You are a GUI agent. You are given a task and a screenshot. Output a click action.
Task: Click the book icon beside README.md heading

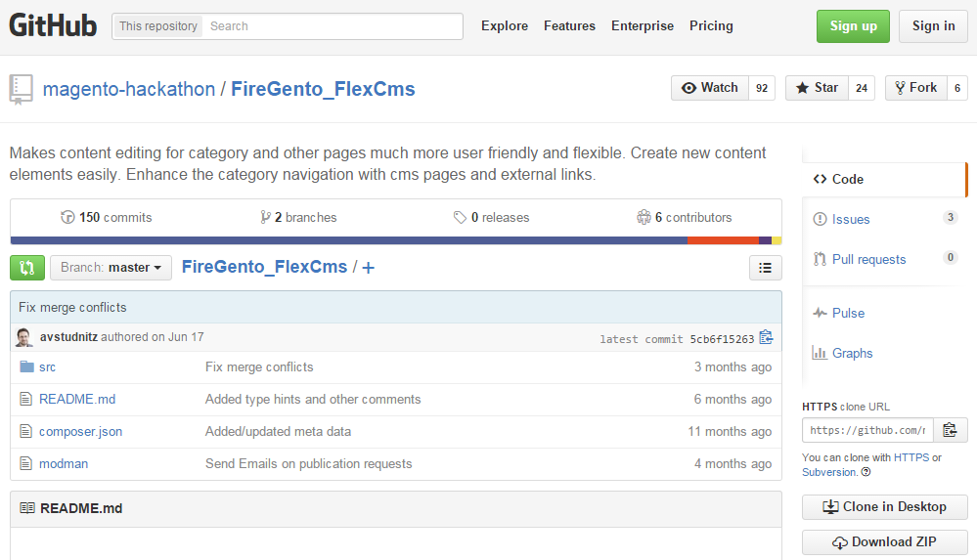[x=26, y=508]
